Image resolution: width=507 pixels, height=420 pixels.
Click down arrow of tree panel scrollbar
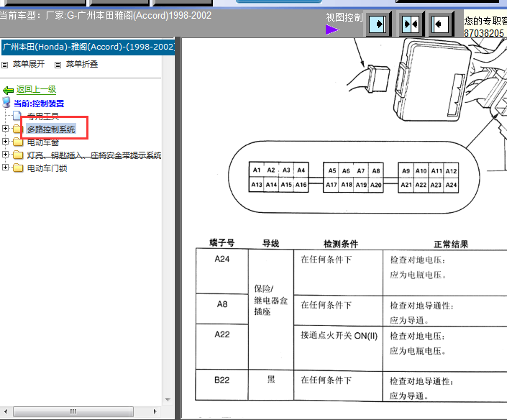tap(168, 400)
